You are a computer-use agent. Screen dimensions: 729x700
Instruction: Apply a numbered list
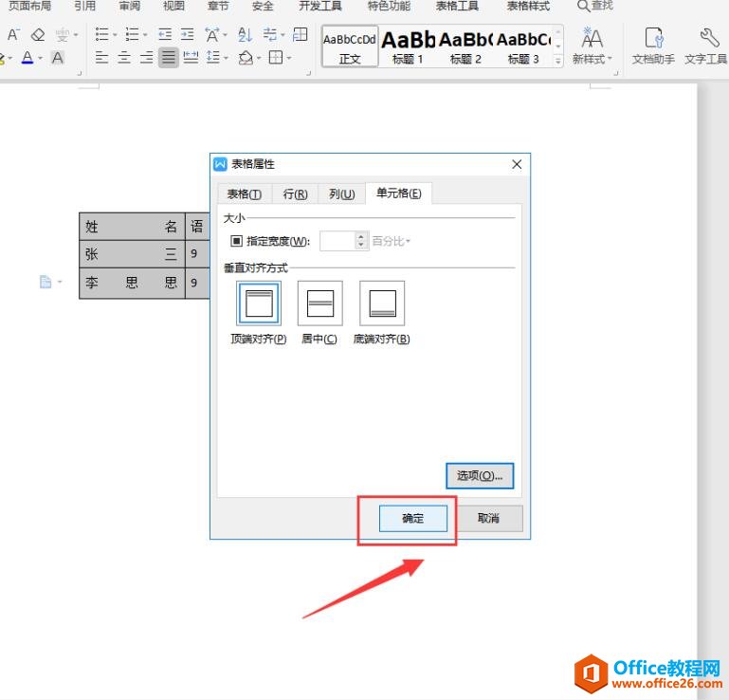133,34
